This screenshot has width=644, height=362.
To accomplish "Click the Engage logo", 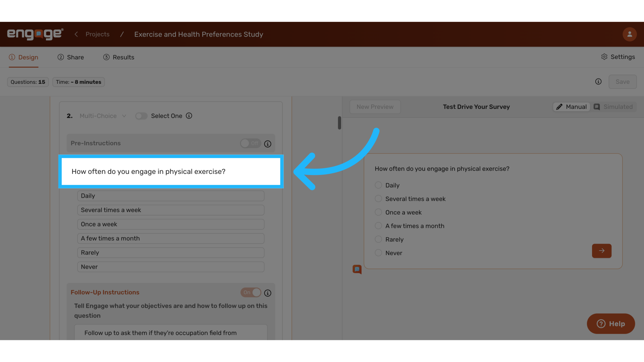I will (35, 34).
